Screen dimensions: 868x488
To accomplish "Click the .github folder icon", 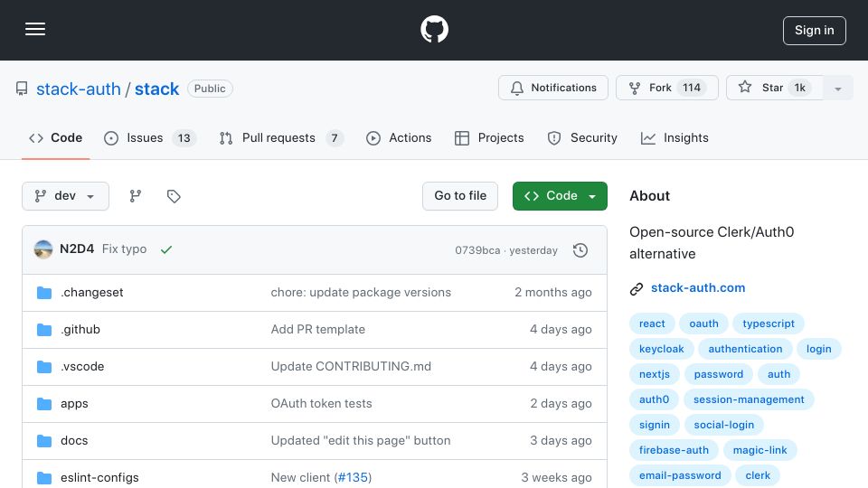I will (x=44, y=329).
